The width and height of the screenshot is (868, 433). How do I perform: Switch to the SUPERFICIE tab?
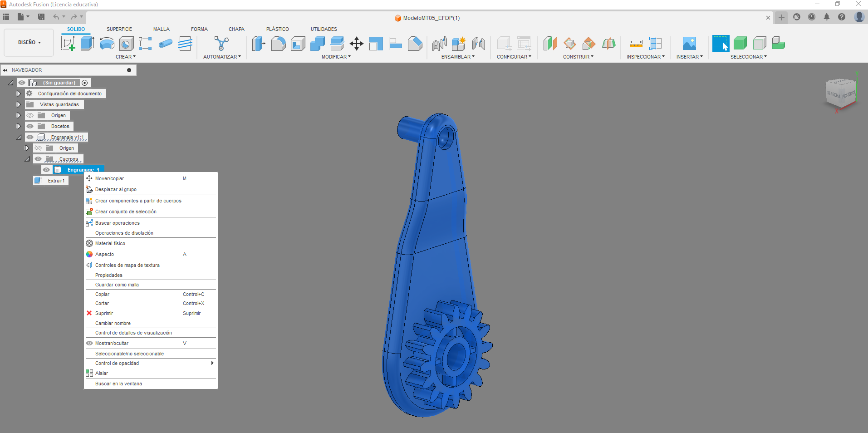(119, 29)
